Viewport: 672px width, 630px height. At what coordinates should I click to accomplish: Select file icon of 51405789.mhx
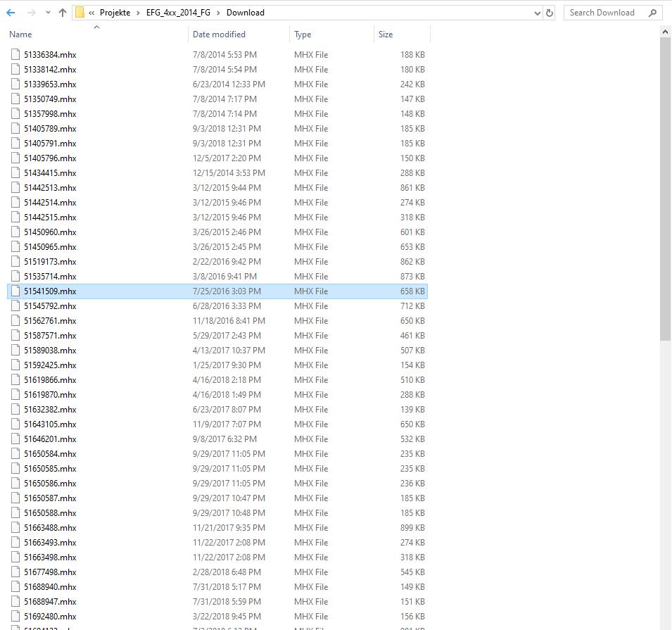[15, 128]
